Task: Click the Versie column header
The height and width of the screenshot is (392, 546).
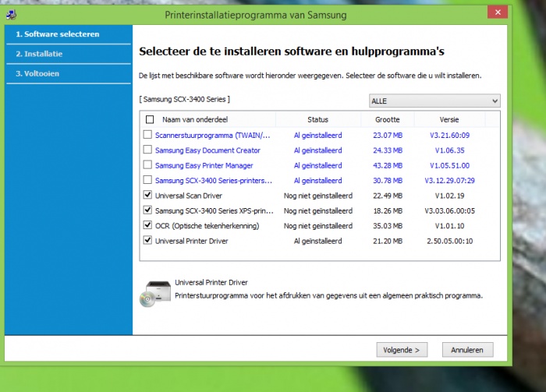Action: [x=449, y=120]
